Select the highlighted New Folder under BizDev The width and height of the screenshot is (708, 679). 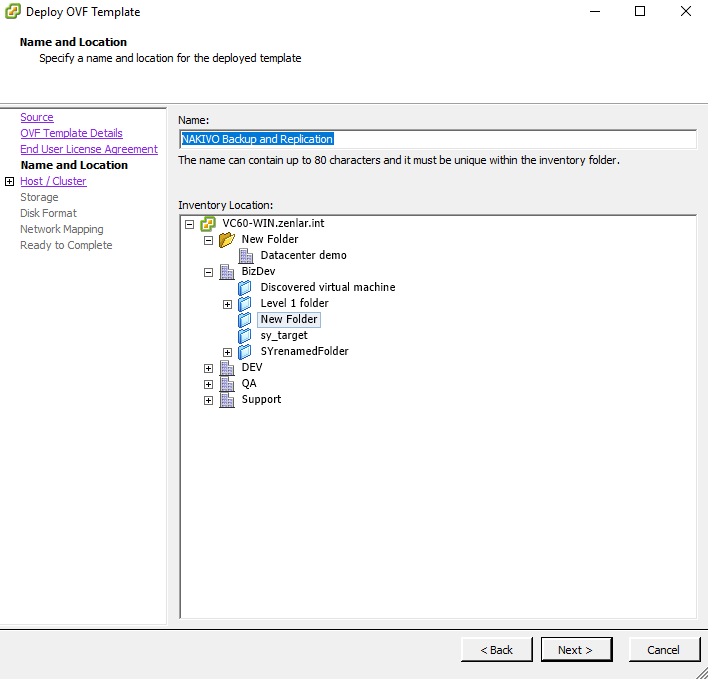tap(289, 320)
